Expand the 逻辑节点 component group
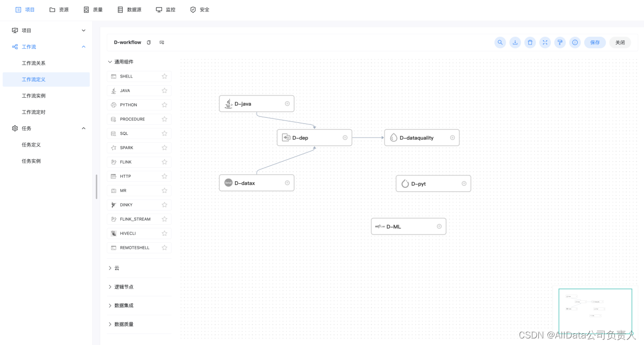 [x=110, y=287]
